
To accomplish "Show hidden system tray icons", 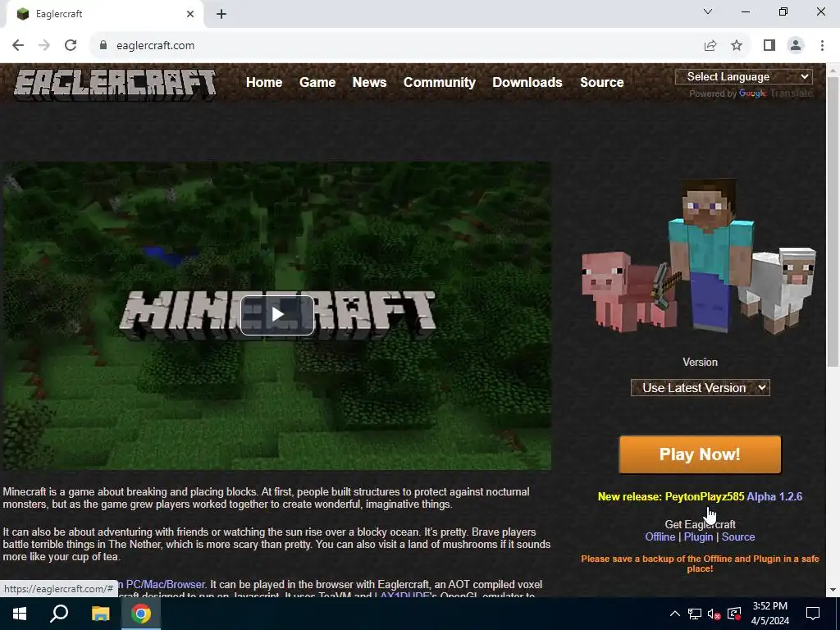I will pyautogui.click(x=675, y=614).
